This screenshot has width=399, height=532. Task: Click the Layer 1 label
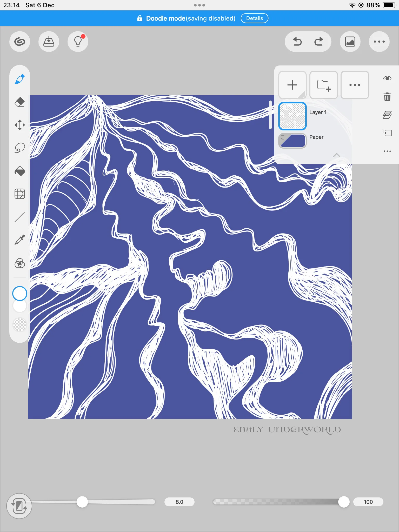[318, 112]
